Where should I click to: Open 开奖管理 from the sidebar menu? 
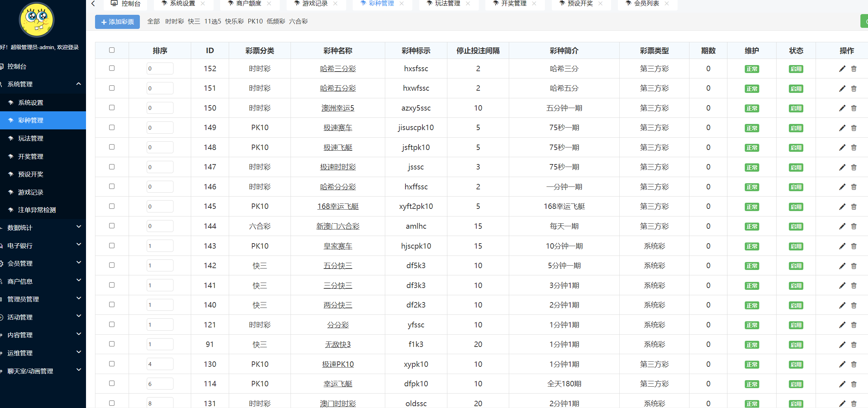click(30, 156)
